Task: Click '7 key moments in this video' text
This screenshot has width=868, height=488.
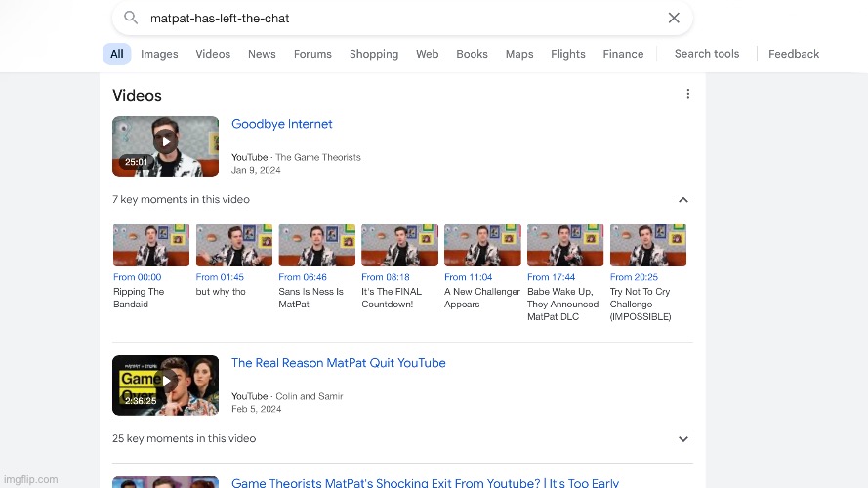Action: point(181,200)
